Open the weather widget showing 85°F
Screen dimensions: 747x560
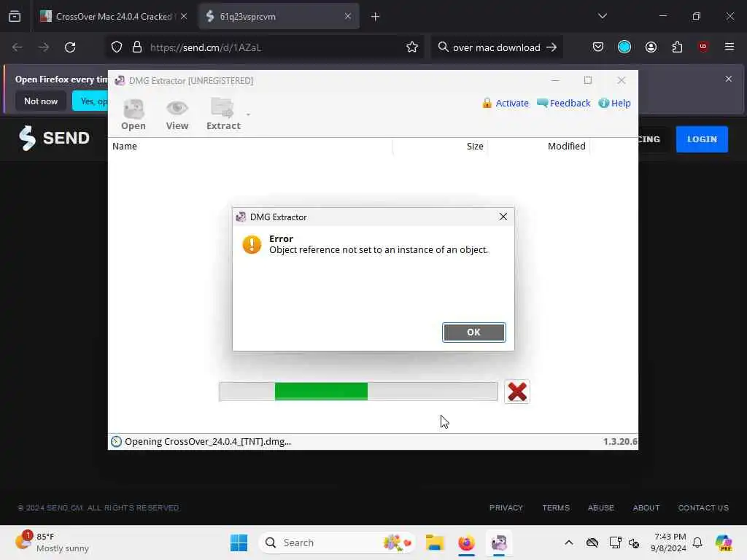[x=53, y=542]
